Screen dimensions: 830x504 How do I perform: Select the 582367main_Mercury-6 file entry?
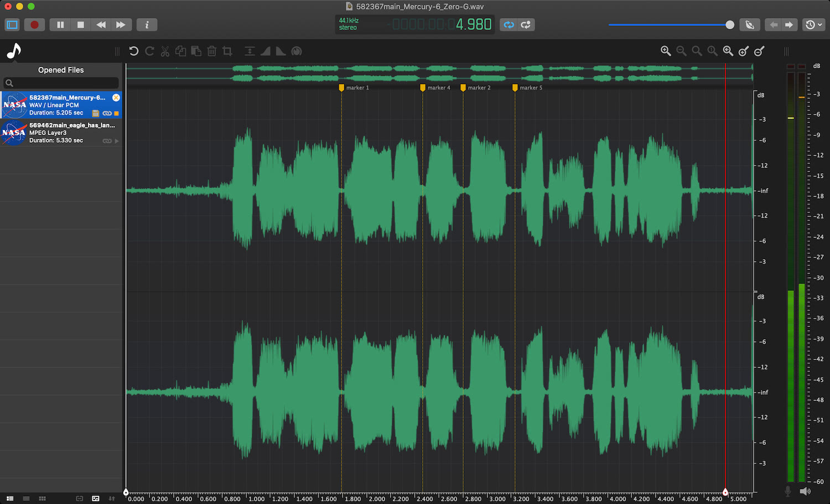tap(61, 105)
